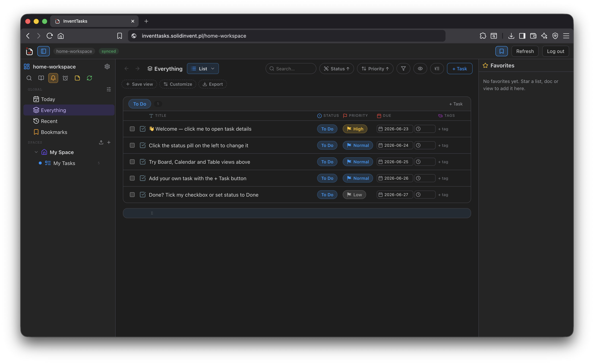The height and width of the screenshot is (364, 594).
Task: Mark Done? Tick my checkbox task complete
Action: click(x=143, y=195)
